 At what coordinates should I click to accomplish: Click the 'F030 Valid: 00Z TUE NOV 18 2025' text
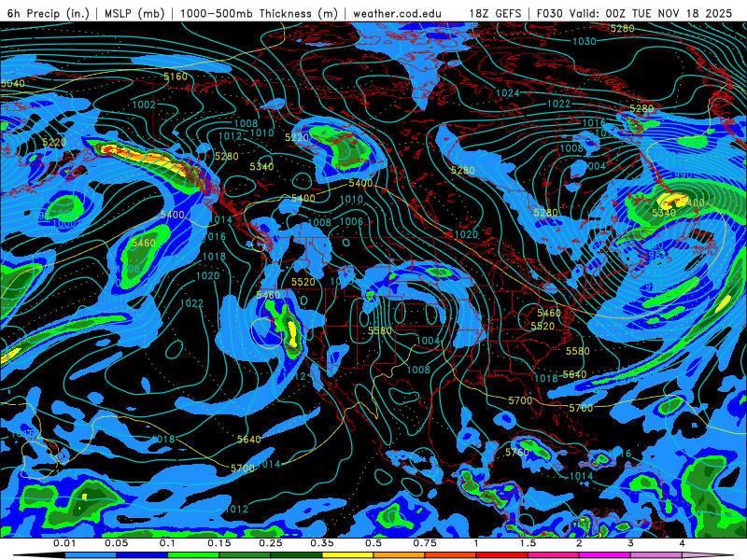[x=634, y=13]
